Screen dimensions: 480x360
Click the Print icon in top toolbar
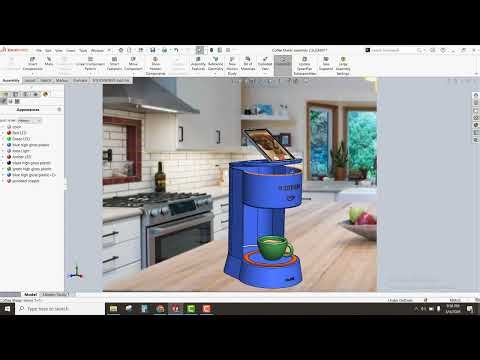(164, 50)
